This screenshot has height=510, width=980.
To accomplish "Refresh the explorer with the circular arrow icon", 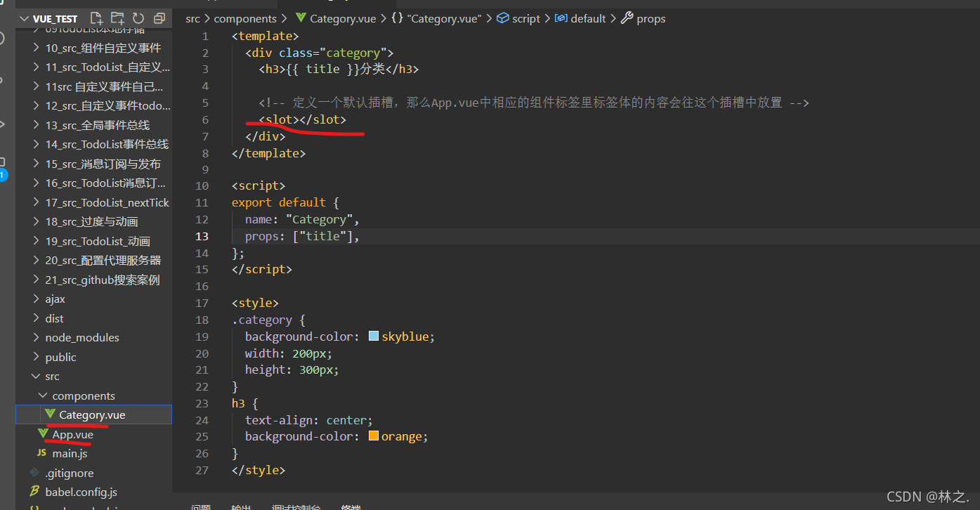I will (x=138, y=18).
